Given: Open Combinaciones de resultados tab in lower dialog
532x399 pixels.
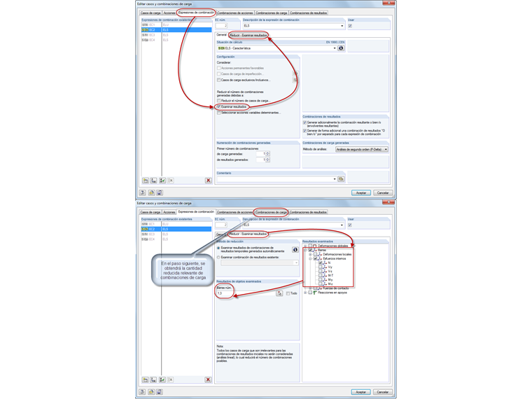Looking at the screenshot, I should [x=308, y=212].
